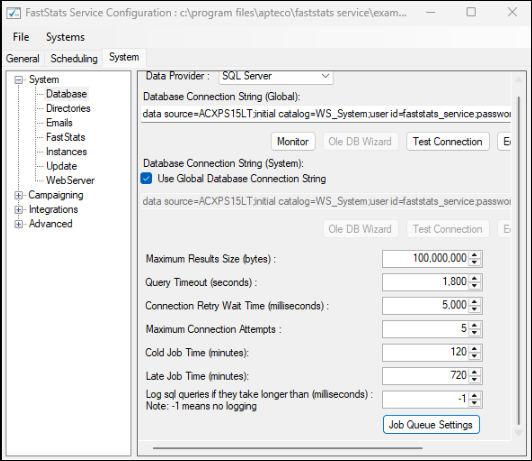Switch to the Scheduling tab
This screenshot has width=532, height=461.
(74, 58)
